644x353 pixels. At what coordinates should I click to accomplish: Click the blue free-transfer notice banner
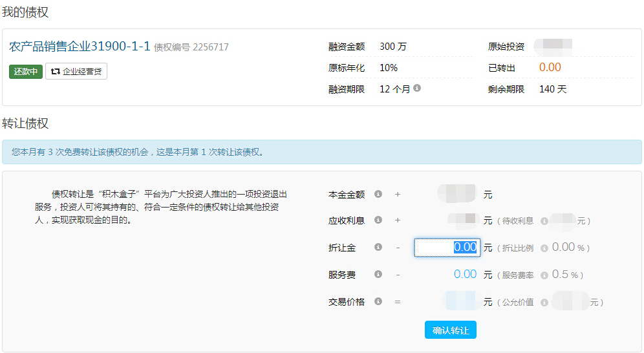(x=322, y=152)
